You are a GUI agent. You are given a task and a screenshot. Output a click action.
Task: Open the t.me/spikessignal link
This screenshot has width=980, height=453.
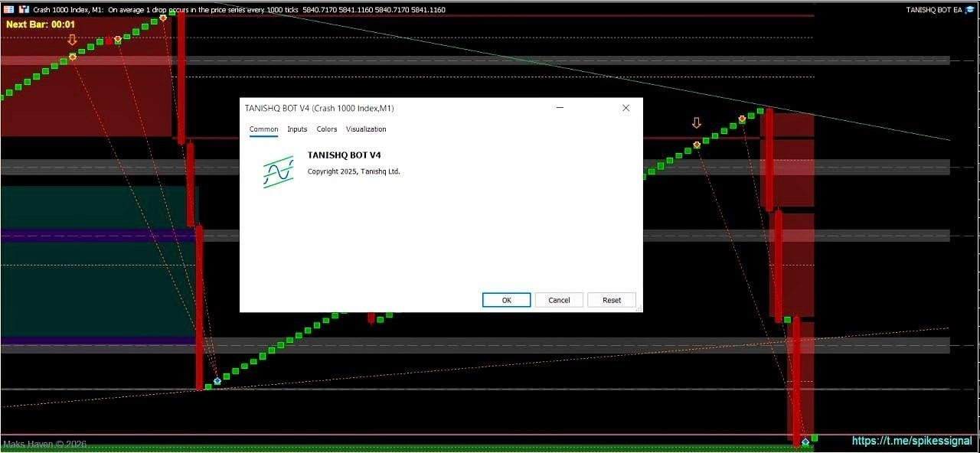(x=912, y=441)
